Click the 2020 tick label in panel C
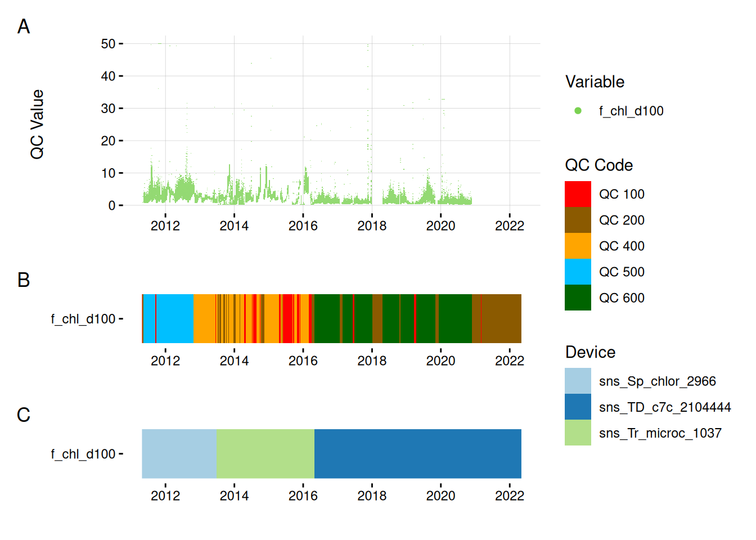Screen dimensions: 756x540 coord(440,496)
